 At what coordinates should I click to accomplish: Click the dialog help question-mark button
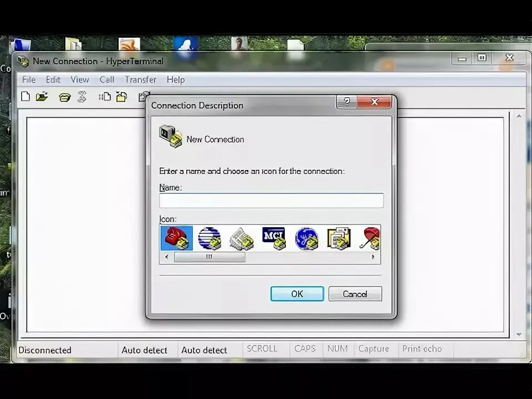click(347, 101)
